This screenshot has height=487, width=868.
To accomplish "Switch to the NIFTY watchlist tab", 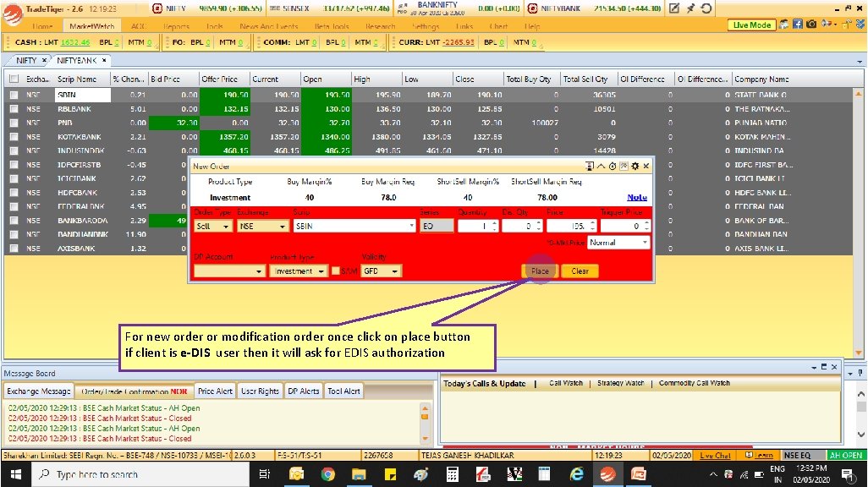I will point(26,60).
